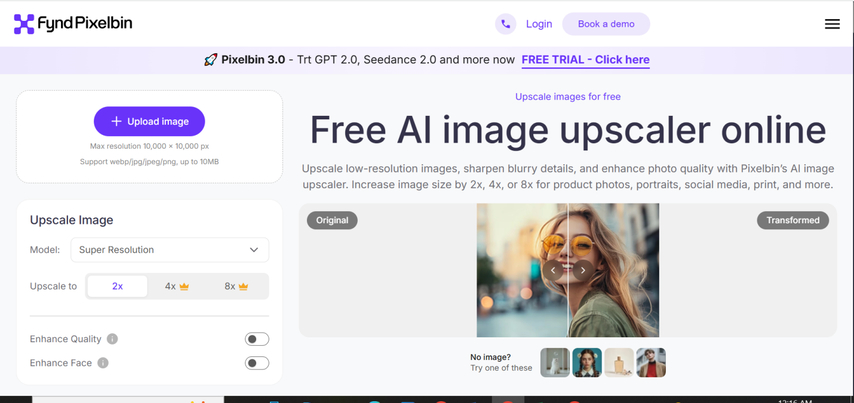Select the girl with braids sample thumbnail

[x=587, y=363]
